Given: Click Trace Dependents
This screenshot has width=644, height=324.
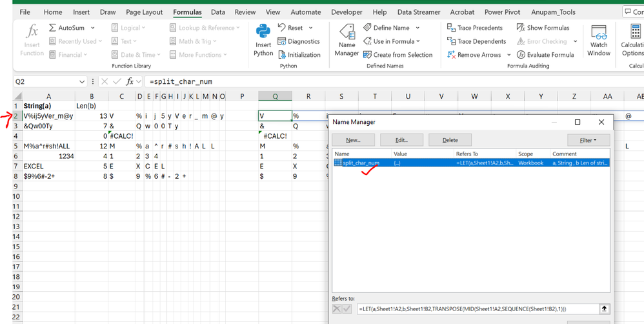Looking at the screenshot, I should (x=476, y=41).
